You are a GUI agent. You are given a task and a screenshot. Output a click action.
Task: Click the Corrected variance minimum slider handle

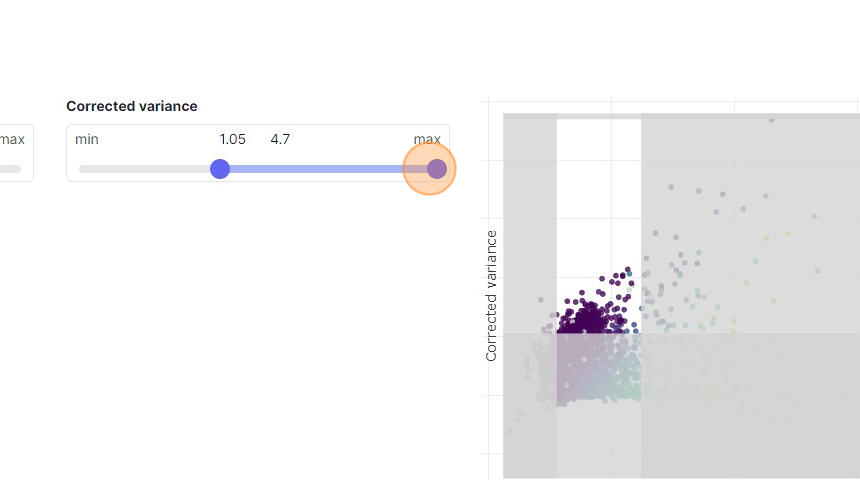coord(220,169)
